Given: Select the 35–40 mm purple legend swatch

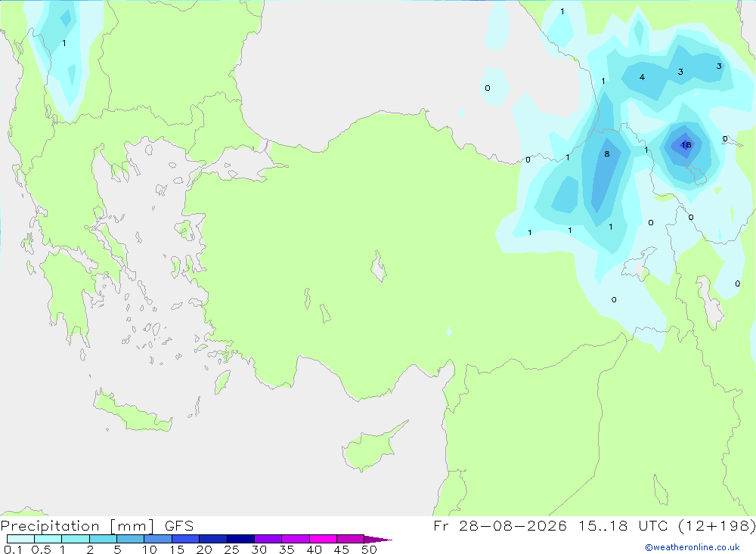Looking at the screenshot, I should pos(296,539).
